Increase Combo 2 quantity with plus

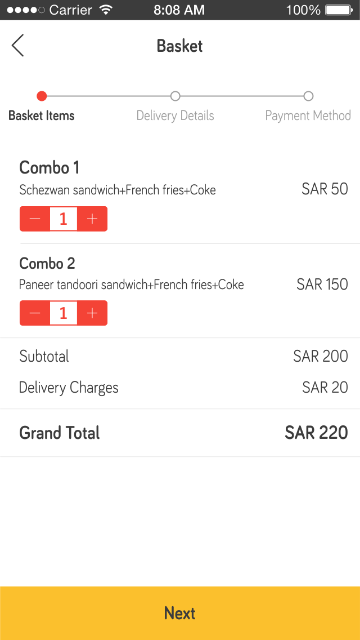click(x=92, y=313)
